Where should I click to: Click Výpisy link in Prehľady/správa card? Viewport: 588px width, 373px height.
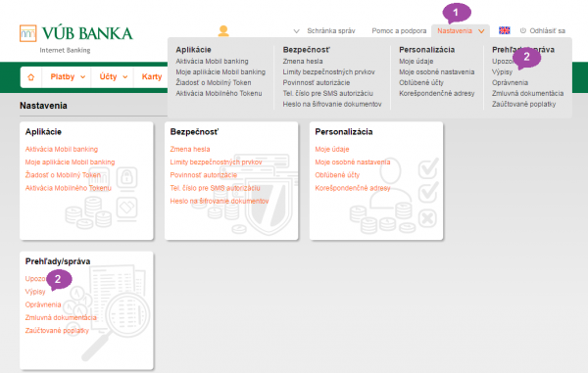[x=35, y=292]
